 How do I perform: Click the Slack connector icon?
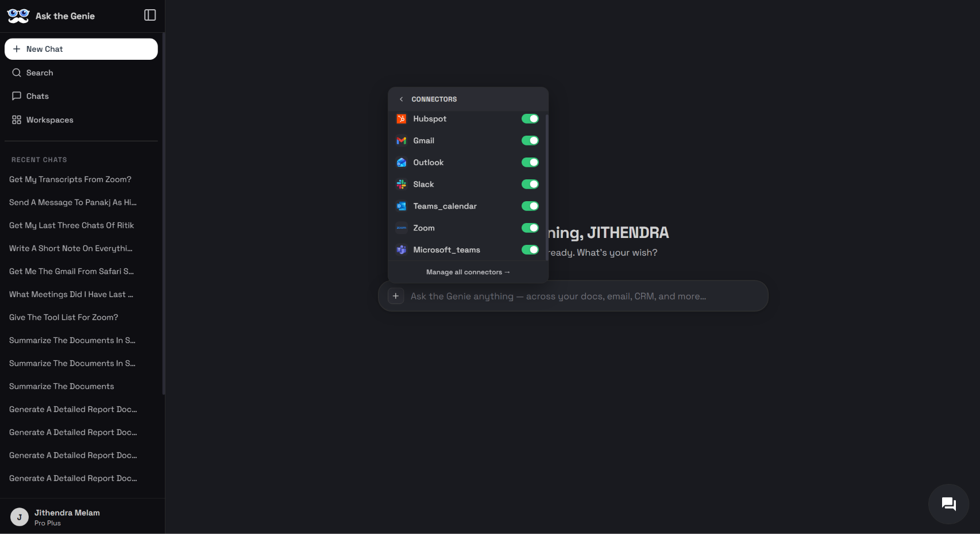(x=402, y=184)
